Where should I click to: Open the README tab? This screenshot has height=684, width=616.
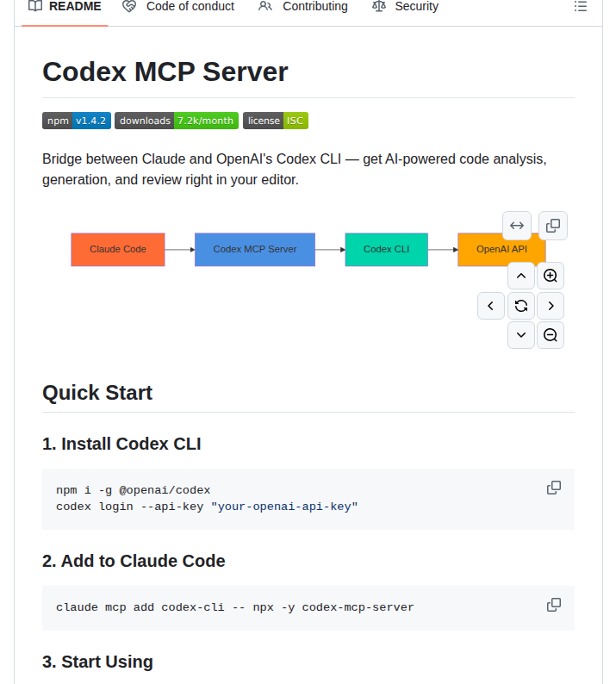[65, 7]
